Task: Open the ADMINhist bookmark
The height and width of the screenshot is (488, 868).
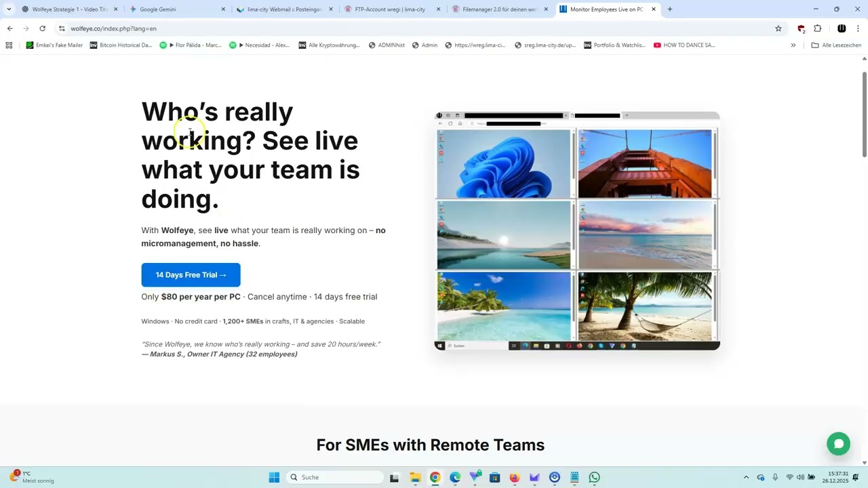Action: click(387, 45)
